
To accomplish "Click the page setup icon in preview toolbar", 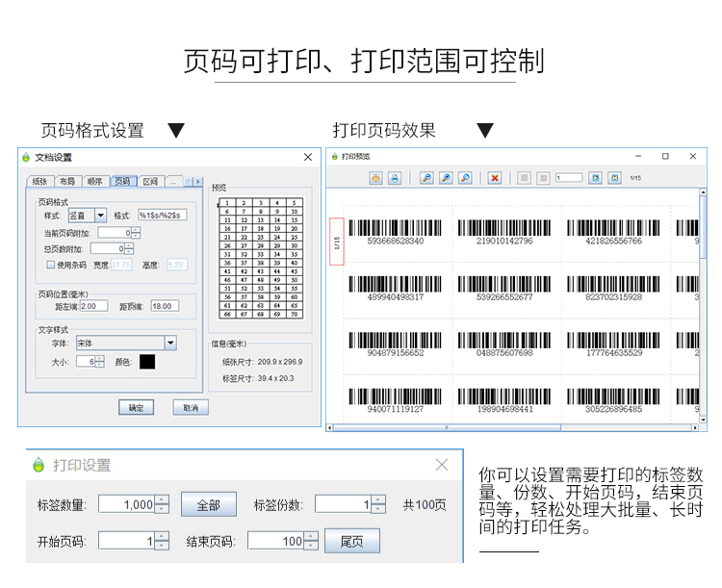I will (x=375, y=178).
